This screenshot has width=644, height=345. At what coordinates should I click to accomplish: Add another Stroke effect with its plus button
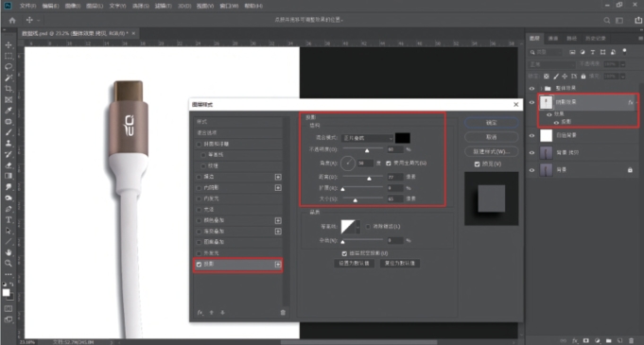tap(278, 177)
